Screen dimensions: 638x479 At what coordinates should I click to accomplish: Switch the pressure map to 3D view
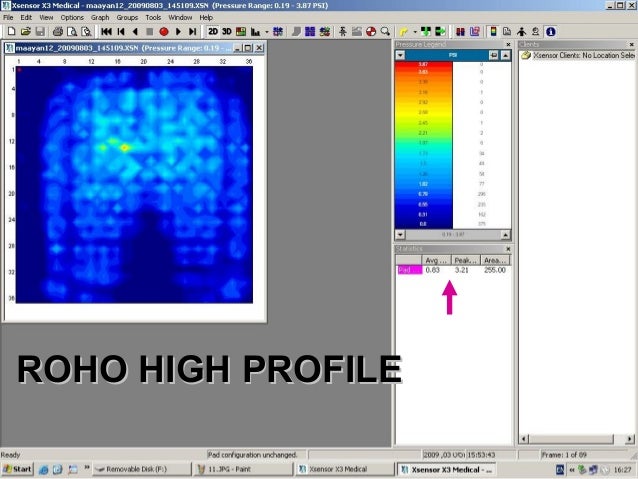pos(227,31)
